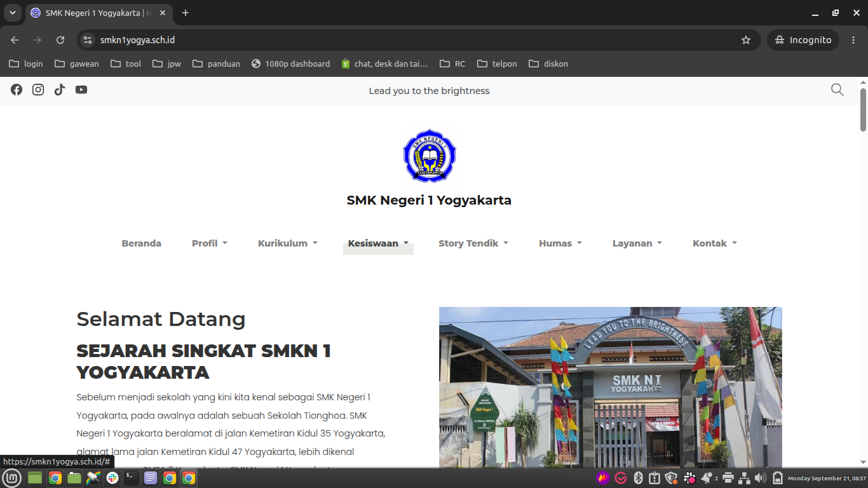
Task: Open the Instagram icon in the top bar
Action: [x=38, y=90]
